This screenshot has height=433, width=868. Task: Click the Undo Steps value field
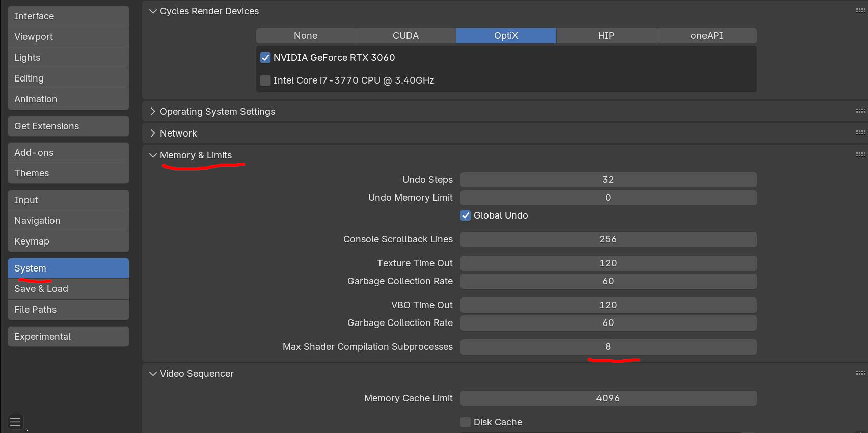609,180
